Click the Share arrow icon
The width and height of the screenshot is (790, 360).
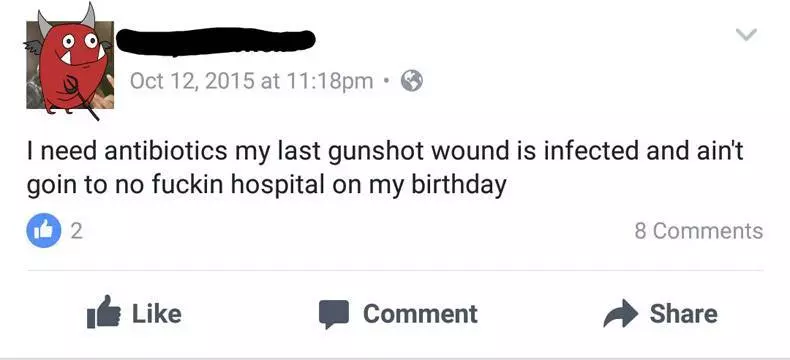(620, 313)
